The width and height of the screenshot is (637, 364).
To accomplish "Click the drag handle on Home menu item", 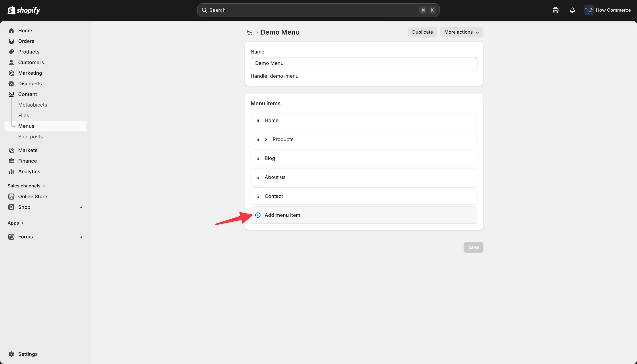I will [x=258, y=120].
